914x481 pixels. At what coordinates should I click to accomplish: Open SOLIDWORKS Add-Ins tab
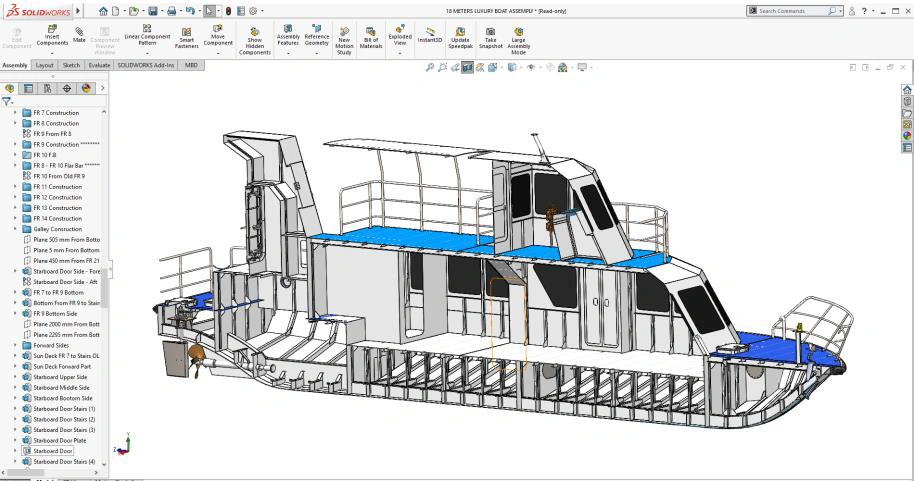coord(146,65)
